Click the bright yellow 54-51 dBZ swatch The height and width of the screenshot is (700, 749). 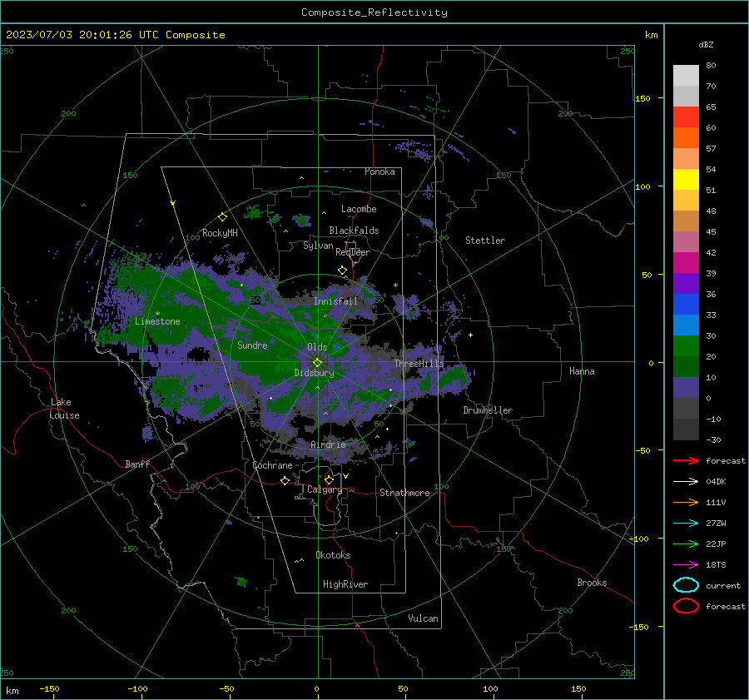tap(686, 180)
